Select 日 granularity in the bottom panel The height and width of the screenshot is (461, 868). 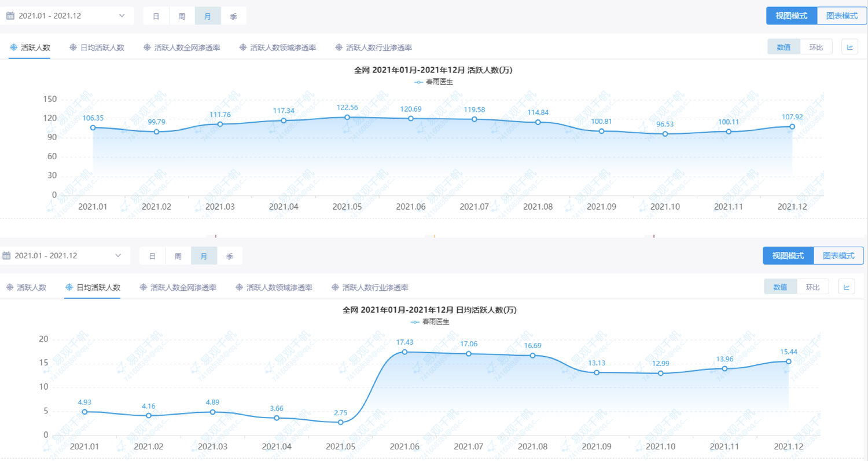[x=152, y=256]
